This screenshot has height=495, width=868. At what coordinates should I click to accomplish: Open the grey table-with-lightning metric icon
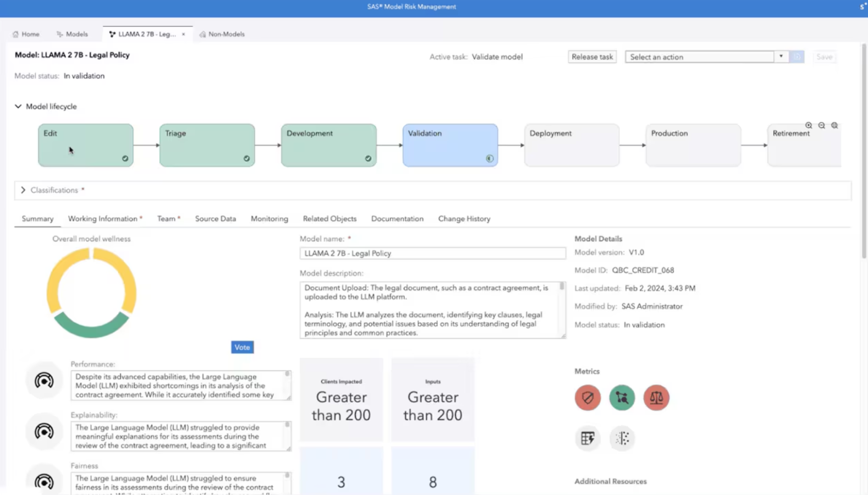pos(588,438)
